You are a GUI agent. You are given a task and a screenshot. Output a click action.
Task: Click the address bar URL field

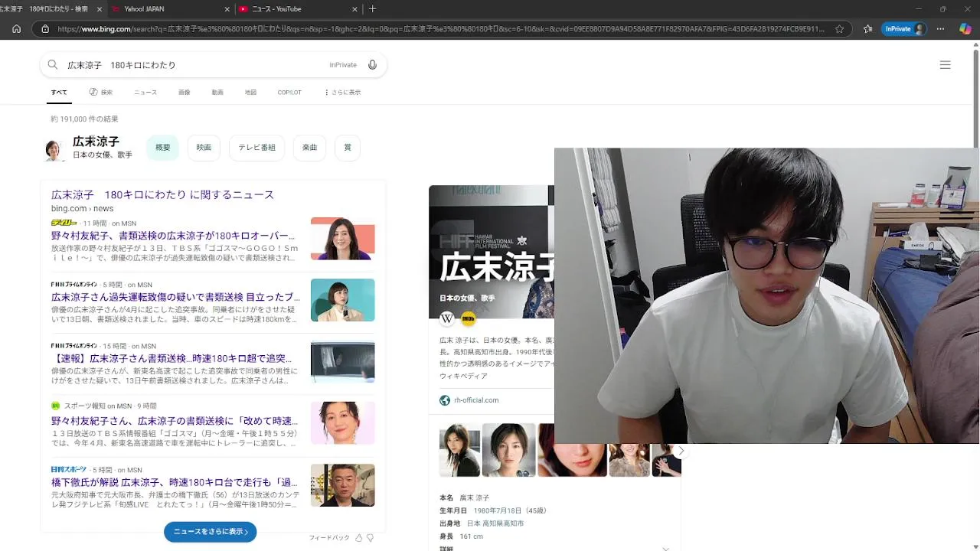pyautogui.click(x=440, y=29)
